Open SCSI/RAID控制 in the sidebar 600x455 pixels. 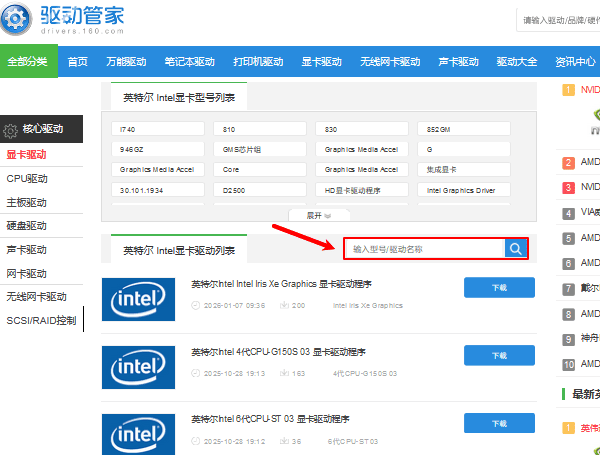pos(41,321)
